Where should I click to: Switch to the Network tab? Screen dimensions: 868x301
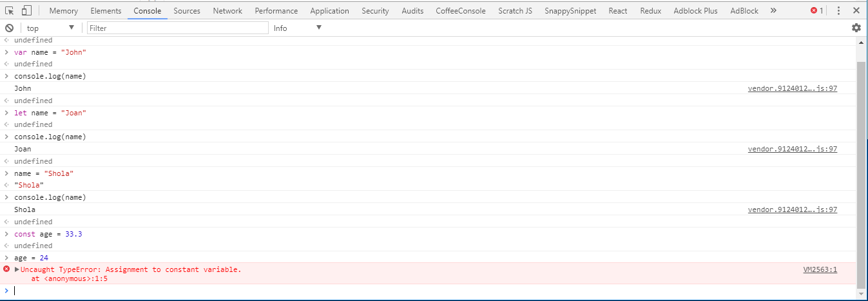[x=227, y=10]
